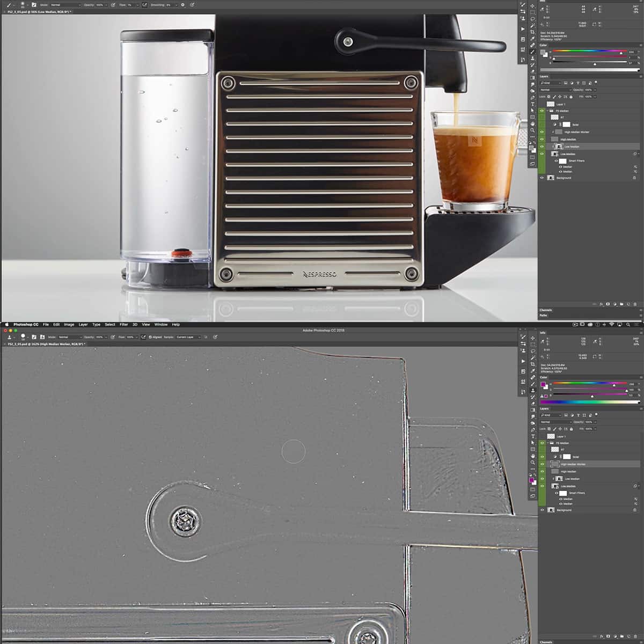The width and height of the screenshot is (644, 644).
Task: Open the Layer menu
Action: pyautogui.click(x=83, y=324)
